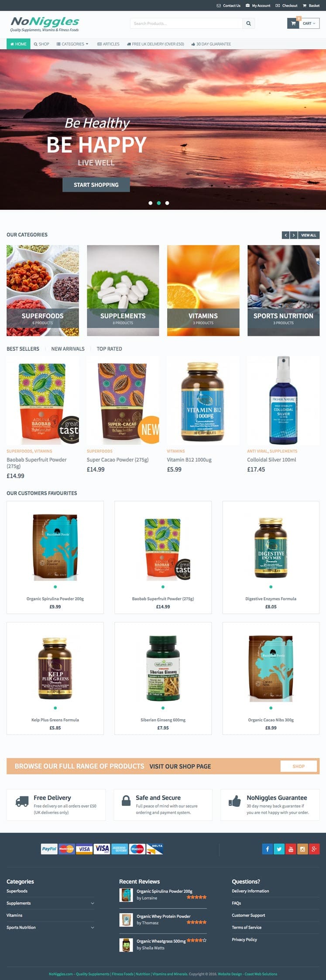Open the Instagram social icon
This screenshot has height=980, width=326.
click(302, 849)
